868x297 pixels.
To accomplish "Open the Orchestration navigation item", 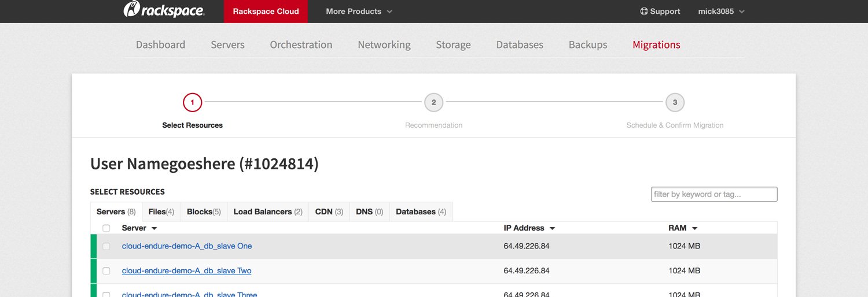I will (x=301, y=45).
